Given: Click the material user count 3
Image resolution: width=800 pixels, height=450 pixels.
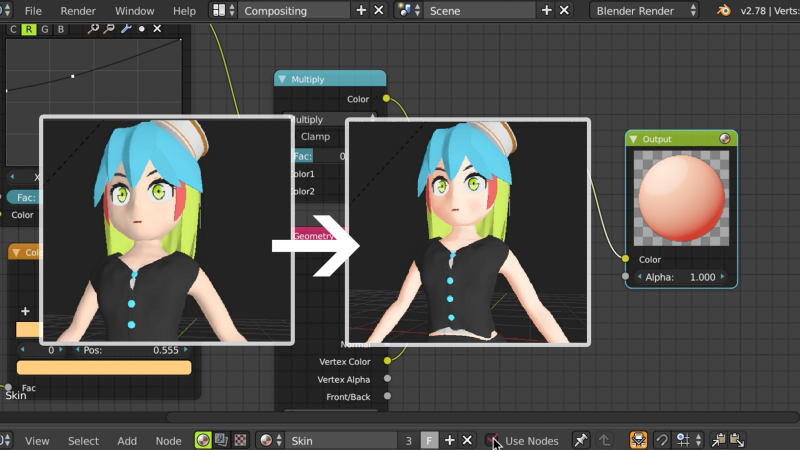Looking at the screenshot, I should [x=408, y=440].
